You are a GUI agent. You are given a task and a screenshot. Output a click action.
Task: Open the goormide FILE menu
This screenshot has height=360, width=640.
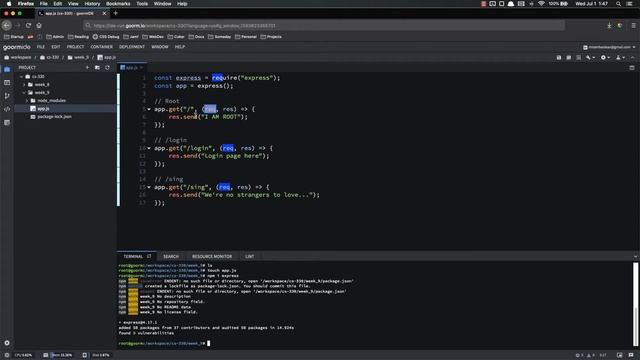41,47
